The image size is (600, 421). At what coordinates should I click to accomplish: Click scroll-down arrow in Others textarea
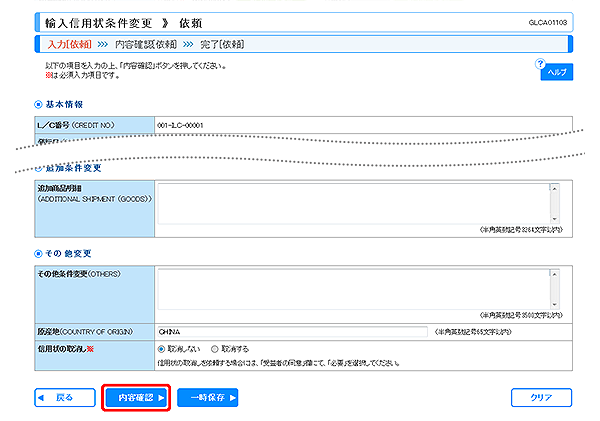(554, 305)
